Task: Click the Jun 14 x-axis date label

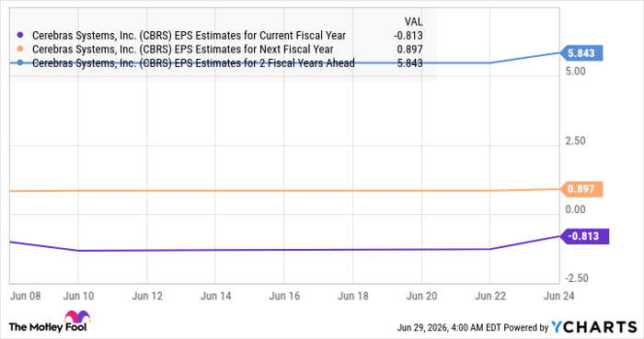Action: click(215, 296)
